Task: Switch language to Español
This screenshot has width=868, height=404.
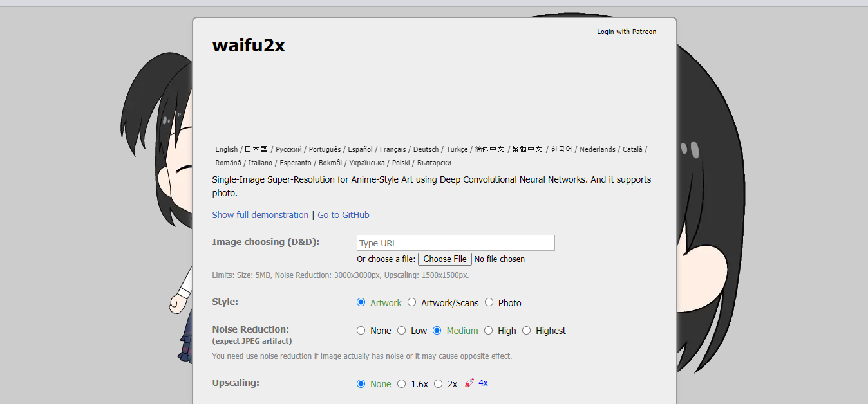Action: pyautogui.click(x=360, y=149)
